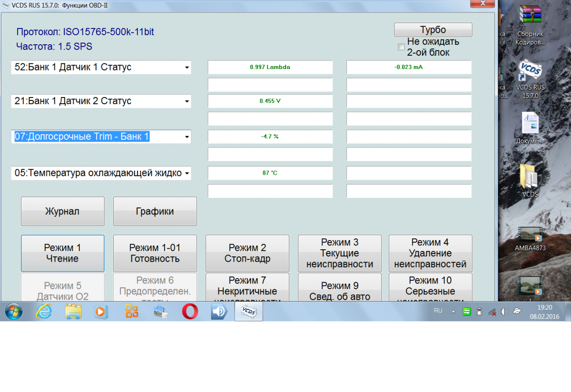Open the Сборник Кодиров WinRAR archive icon
The image size is (571, 392).
pyautogui.click(x=530, y=25)
